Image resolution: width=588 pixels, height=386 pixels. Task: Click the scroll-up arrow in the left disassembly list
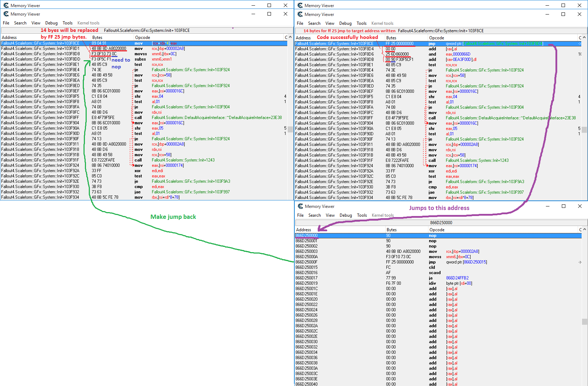[x=290, y=37]
